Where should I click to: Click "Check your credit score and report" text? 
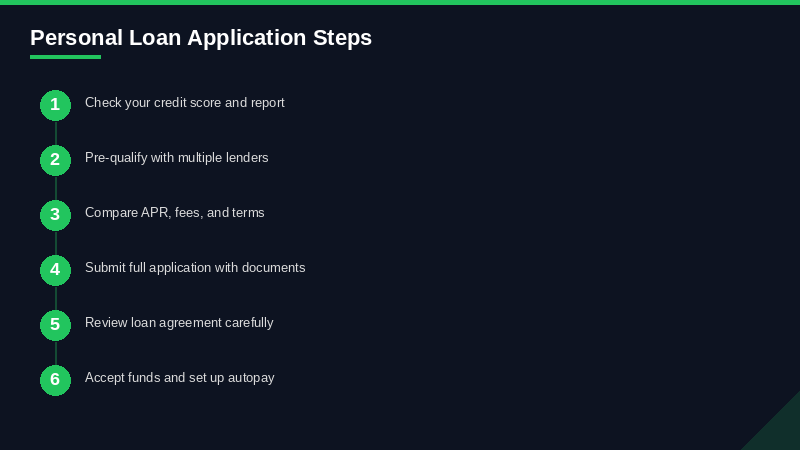tap(185, 102)
